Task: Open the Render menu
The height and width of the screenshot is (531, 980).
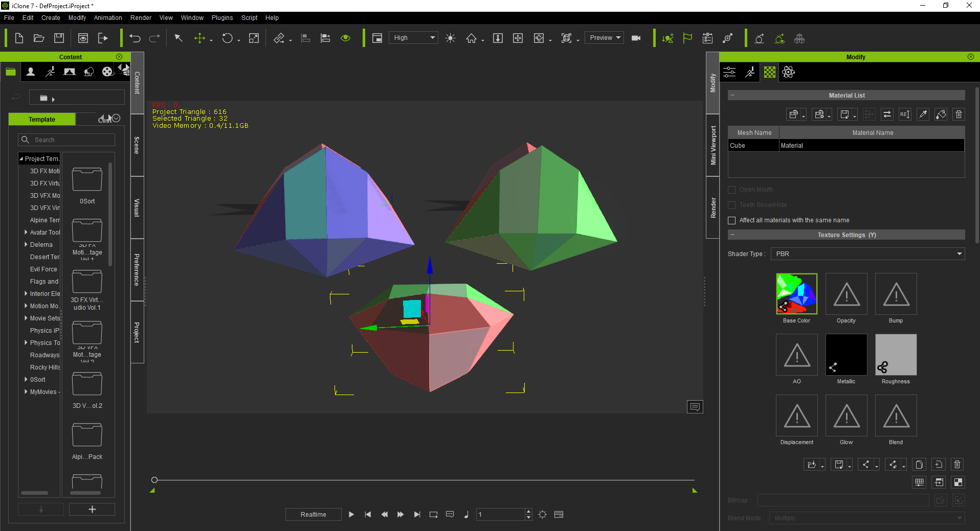Action: click(141, 18)
